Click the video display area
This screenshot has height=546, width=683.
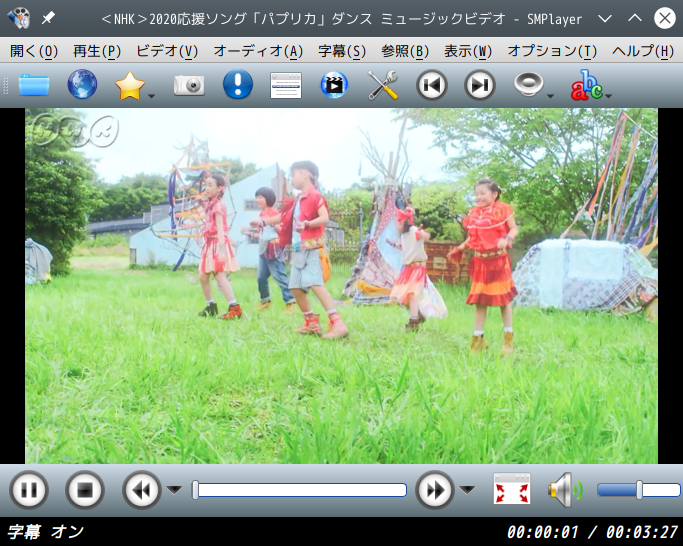341,286
